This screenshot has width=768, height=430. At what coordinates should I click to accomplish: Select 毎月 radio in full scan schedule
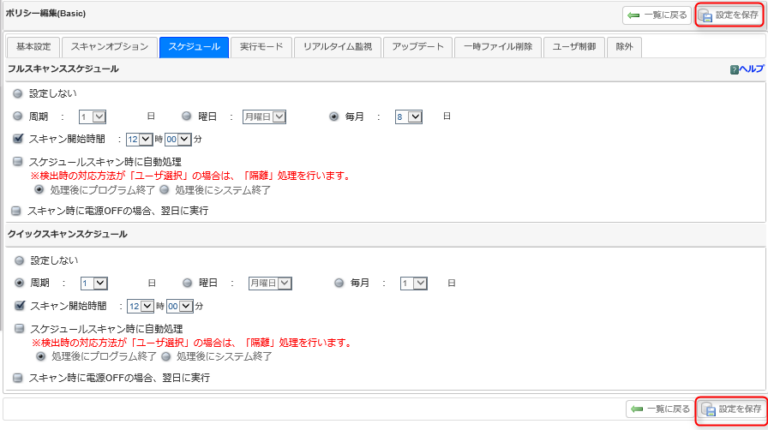coord(334,117)
